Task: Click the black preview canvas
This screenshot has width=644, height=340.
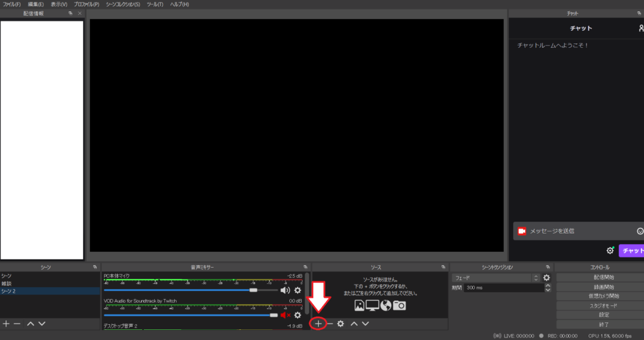Action: (297, 135)
